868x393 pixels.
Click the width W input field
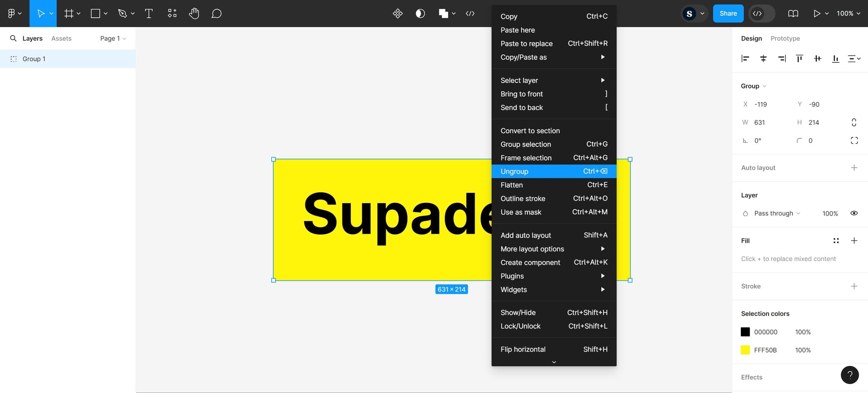[x=768, y=123]
